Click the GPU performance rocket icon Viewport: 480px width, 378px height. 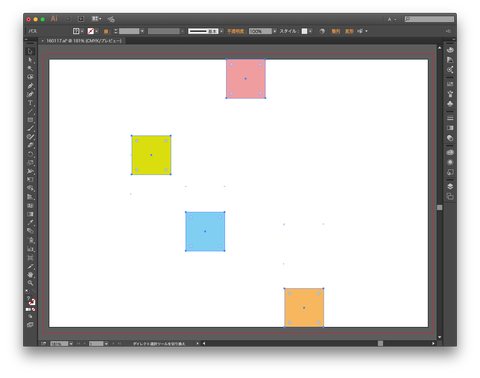pyautogui.click(x=111, y=19)
